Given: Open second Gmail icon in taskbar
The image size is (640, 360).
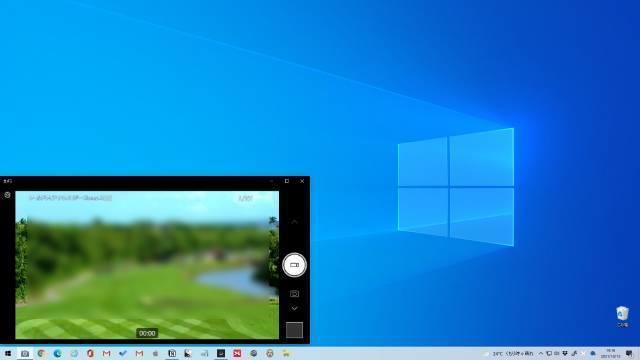Looking at the screenshot, I should click(139, 353).
